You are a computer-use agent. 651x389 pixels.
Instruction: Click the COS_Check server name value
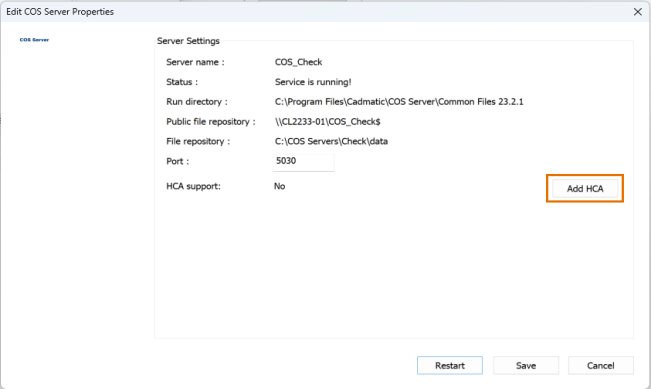point(298,62)
